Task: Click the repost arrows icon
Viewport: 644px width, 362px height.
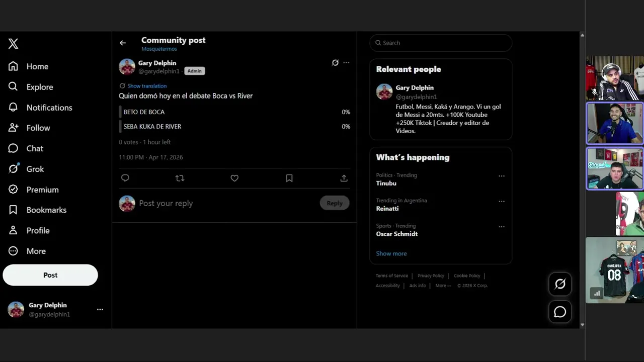Action: pyautogui.click(x=180, y=178)
